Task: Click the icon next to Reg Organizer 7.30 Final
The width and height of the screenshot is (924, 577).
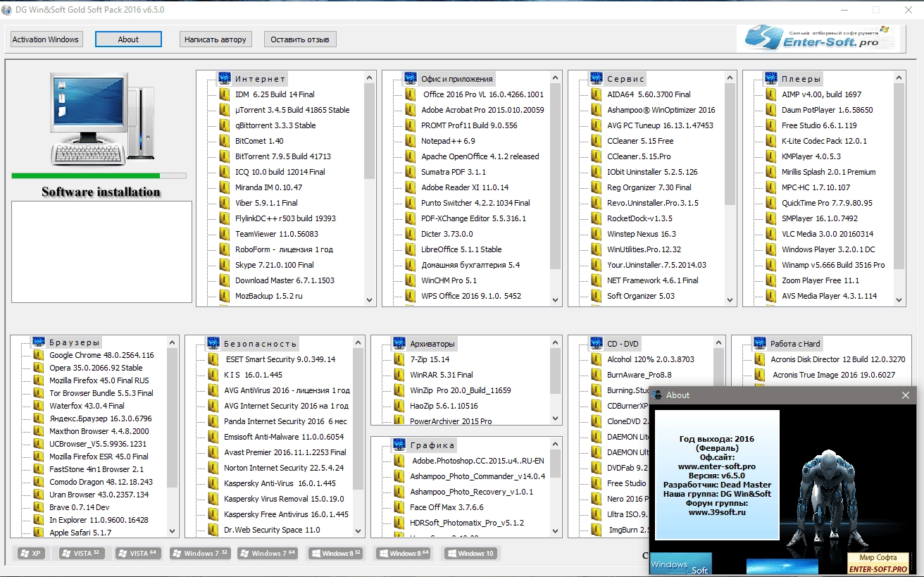Action: coord(597,187)
